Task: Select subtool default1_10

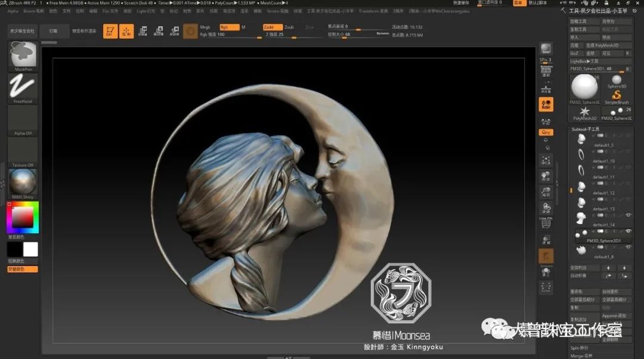Action: 602,156
